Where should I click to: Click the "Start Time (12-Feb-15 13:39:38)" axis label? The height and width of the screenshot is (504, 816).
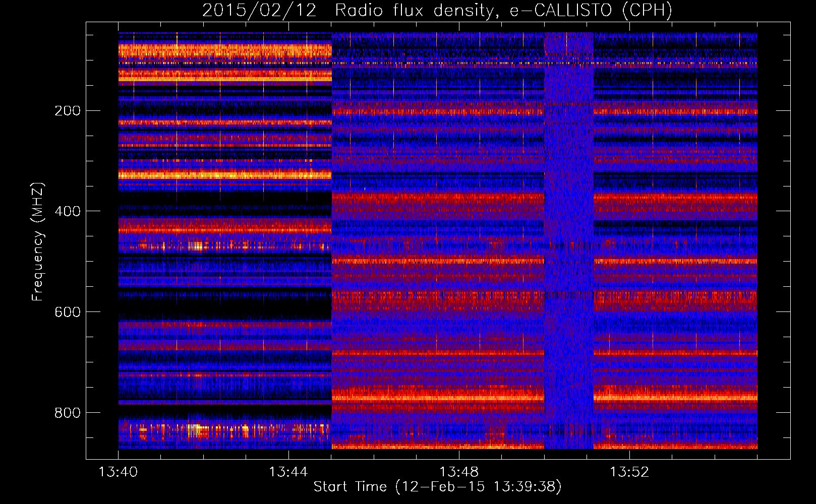point(437,487)
